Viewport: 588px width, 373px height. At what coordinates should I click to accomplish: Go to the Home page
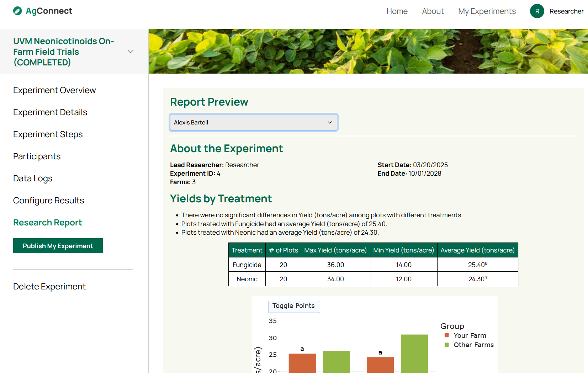(397, 11)
